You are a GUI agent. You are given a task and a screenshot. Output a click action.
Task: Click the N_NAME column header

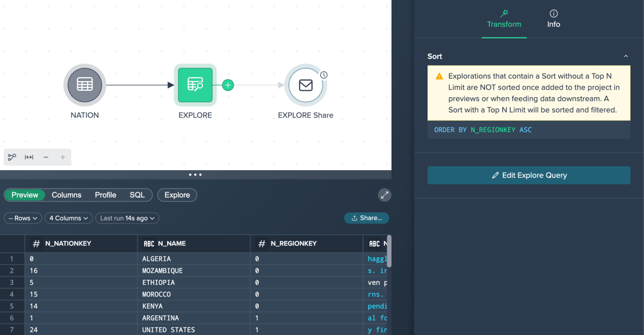pos(194,244)
